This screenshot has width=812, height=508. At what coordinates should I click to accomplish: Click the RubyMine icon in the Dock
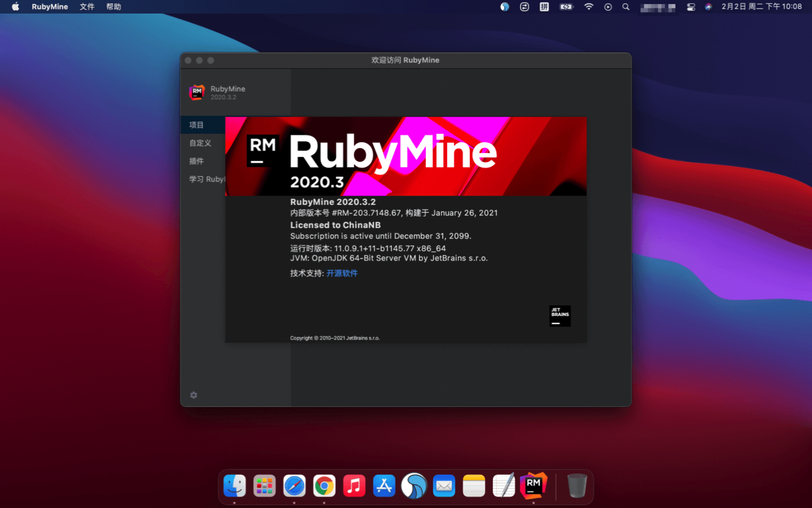(x=534, y=485)
